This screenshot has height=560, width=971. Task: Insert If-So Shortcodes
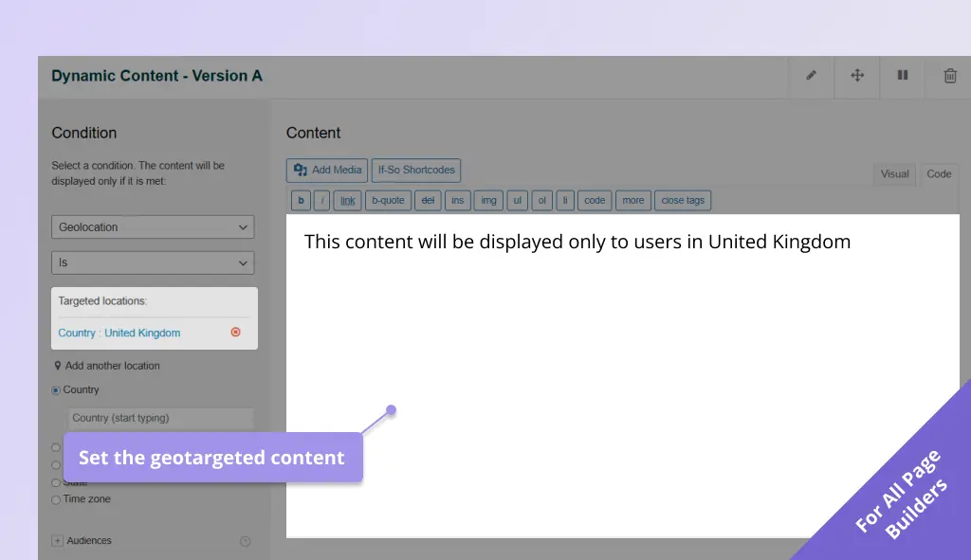tap(415, 170)
